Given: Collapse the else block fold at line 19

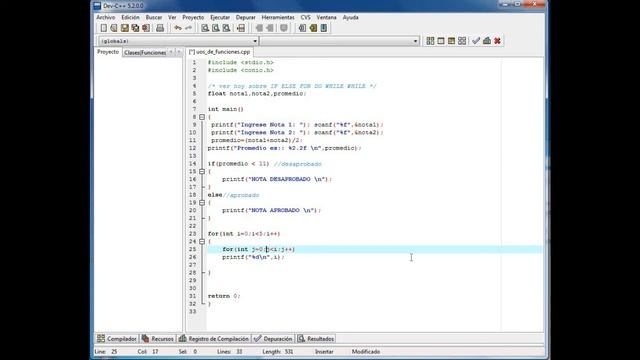Looking at the screenshot, I should (202, 203).
